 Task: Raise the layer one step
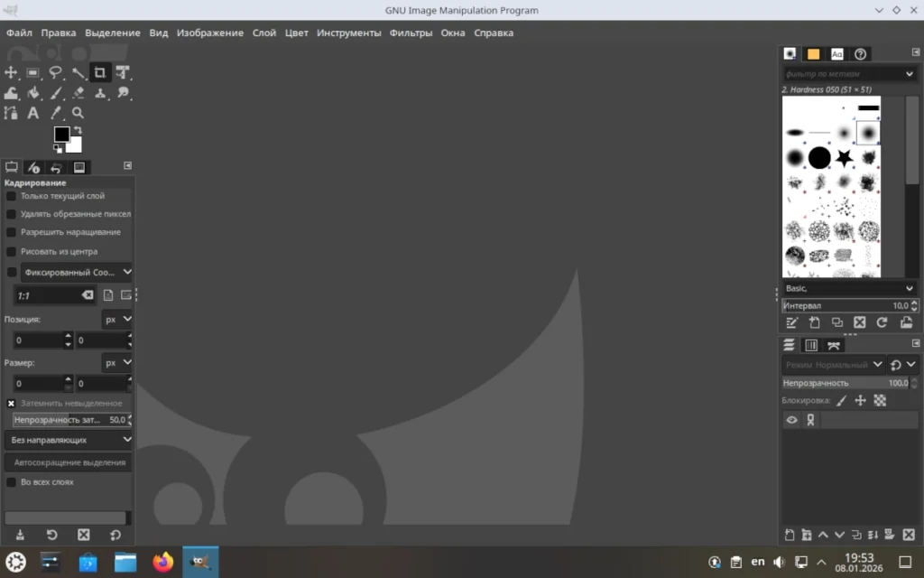click(823, 535)
